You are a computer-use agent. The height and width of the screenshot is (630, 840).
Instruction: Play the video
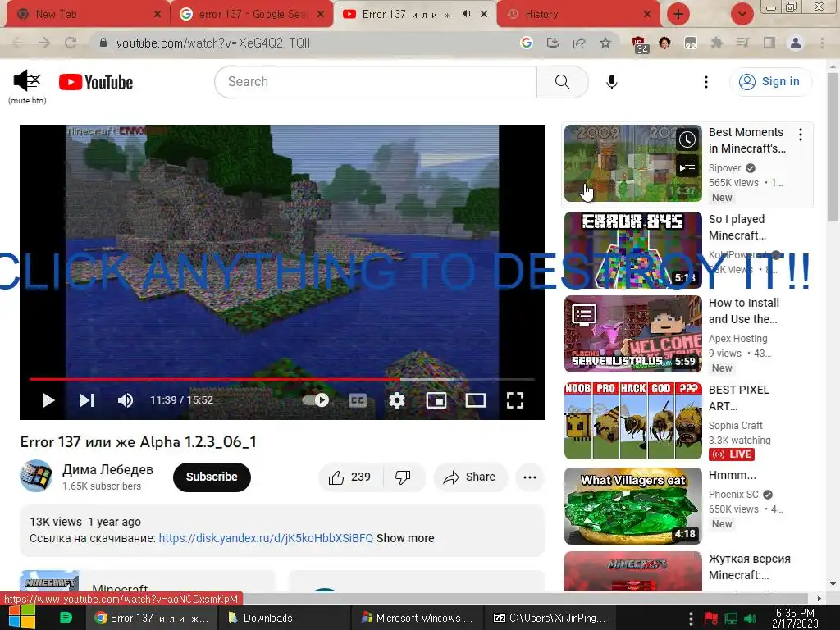coord(48,400)
